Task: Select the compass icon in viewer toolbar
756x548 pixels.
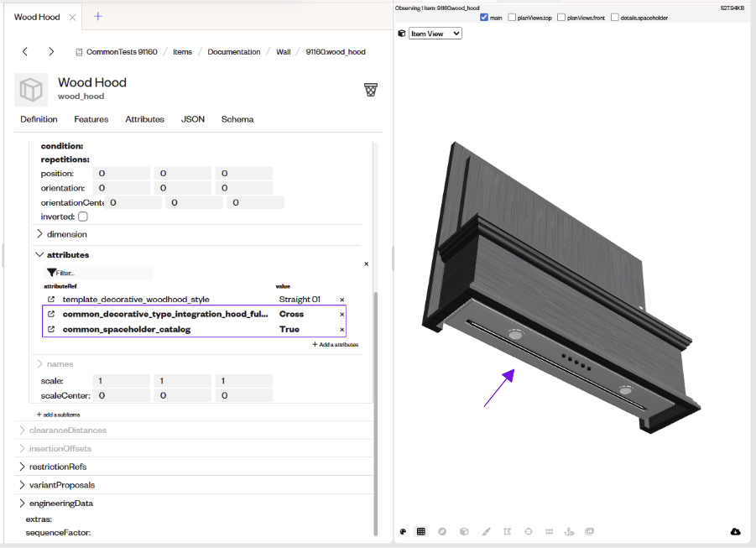Action: coord(442,531)
